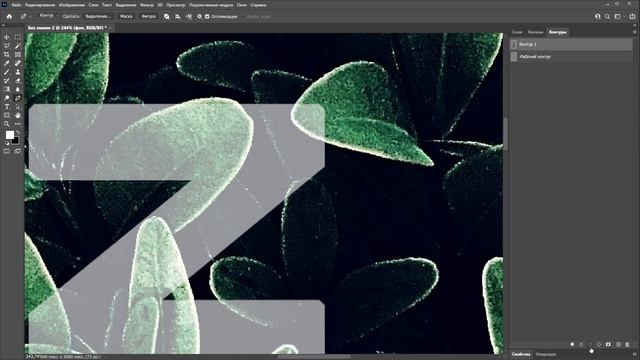Open the Контур mode dropdown in options bar
This screenshot has width=640, height=360.
click(48, 16)
